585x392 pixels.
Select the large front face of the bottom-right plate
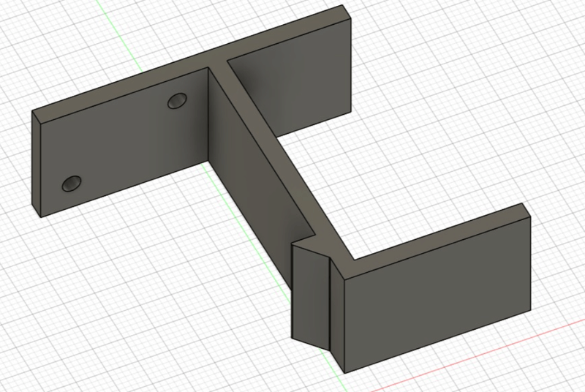pyautogui.click(x=437, y=295)
